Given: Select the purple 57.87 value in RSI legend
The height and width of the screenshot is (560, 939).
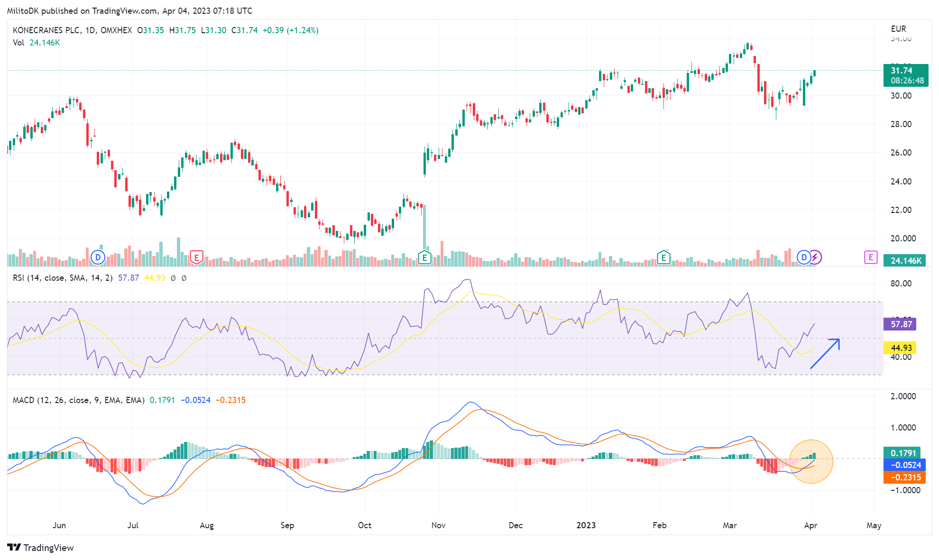Looking at the screenshot, I should tap(129, 278).
